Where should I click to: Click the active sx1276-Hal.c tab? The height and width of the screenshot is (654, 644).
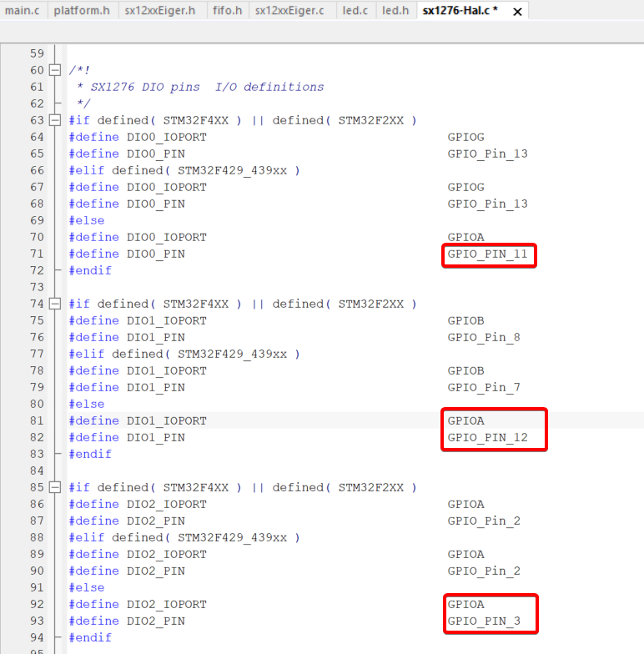pos(460,11)
